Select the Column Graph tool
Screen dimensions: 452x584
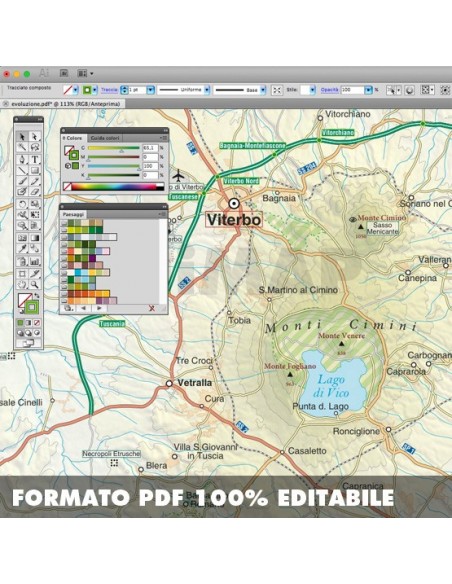(35, 261)
